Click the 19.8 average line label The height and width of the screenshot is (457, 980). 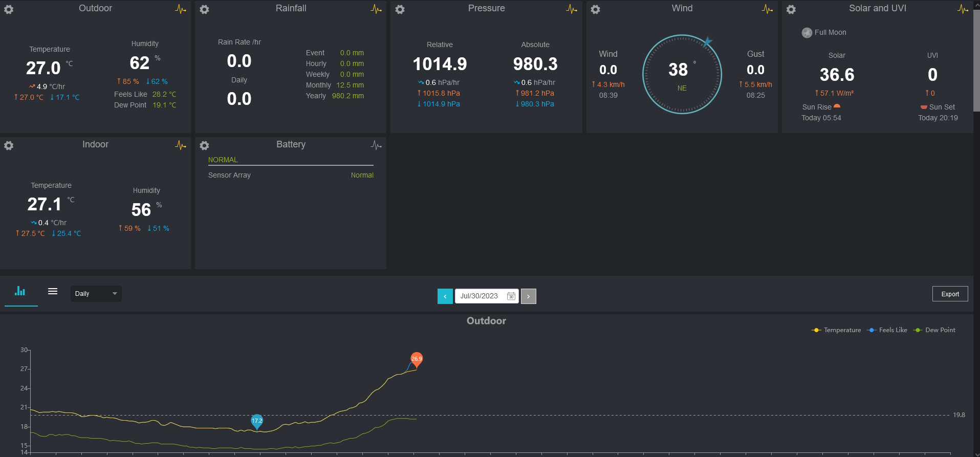tap(959, 415)
